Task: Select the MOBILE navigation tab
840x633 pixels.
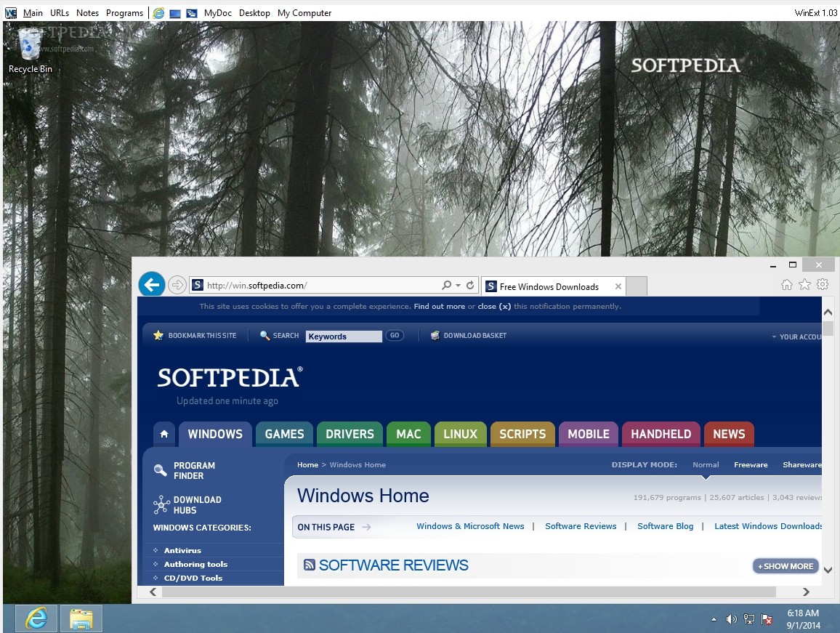Action: (589, 434)
